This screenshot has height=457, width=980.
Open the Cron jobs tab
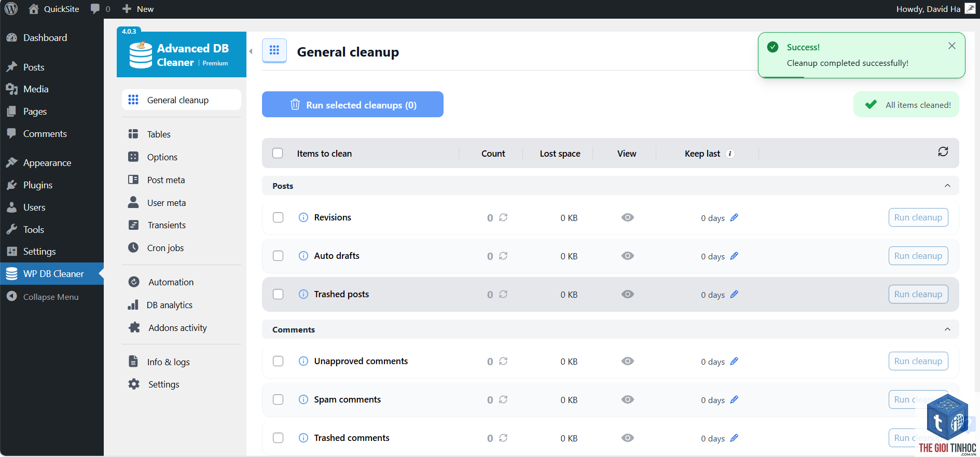point(182,248)
